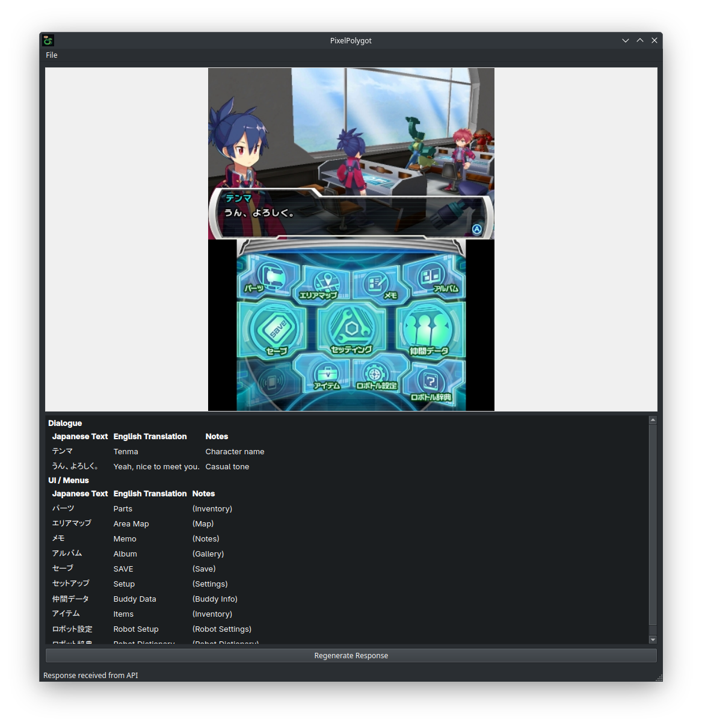Click the vertical scrollbar thumb in results panel
Image resolution: width=702 pixels, height=728 pixels.
point(653,525)
